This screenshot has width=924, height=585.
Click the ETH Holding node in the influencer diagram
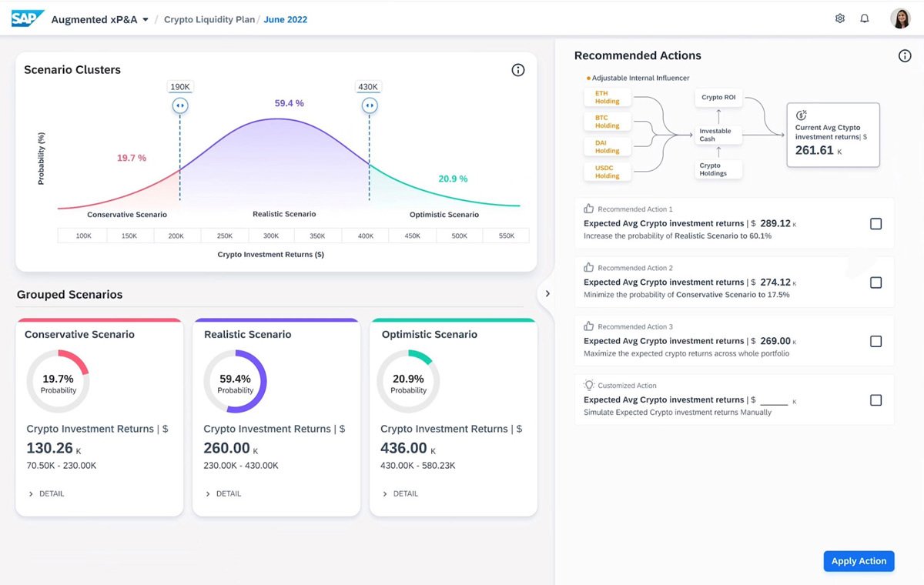click(x=607, y=97)
